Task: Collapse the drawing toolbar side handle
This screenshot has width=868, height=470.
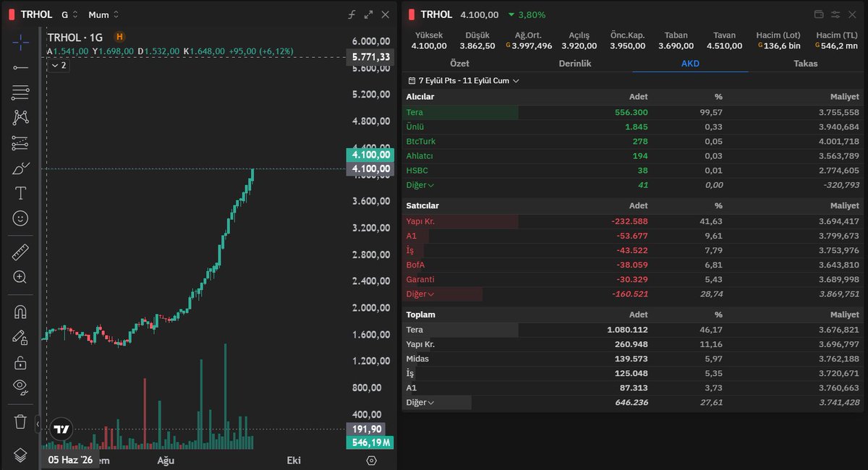Action: [38, 423]
